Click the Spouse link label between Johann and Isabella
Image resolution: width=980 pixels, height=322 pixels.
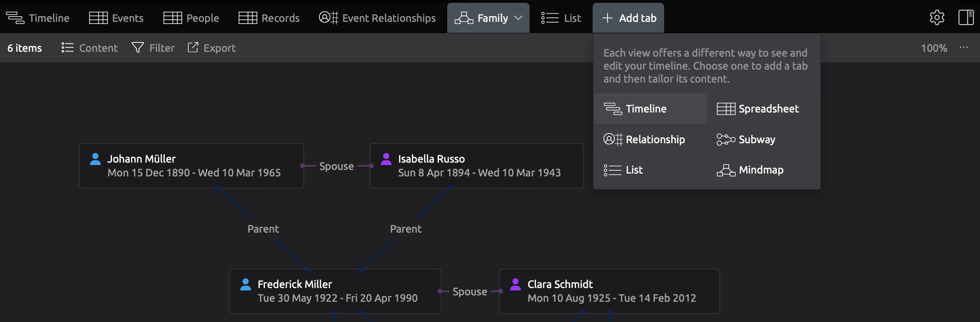click(336, 166)
